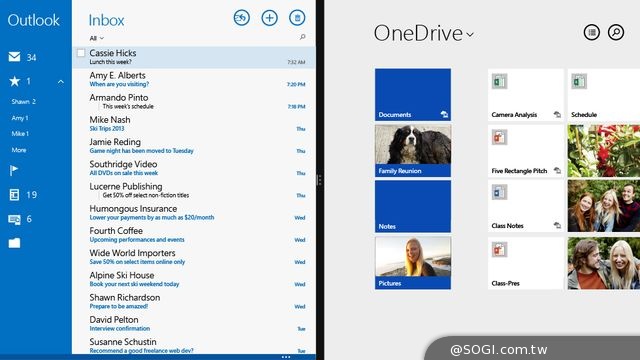Viewport: 640px width, 360px height.
Task: Compose a new email with the plus icon
Action: 269,18
